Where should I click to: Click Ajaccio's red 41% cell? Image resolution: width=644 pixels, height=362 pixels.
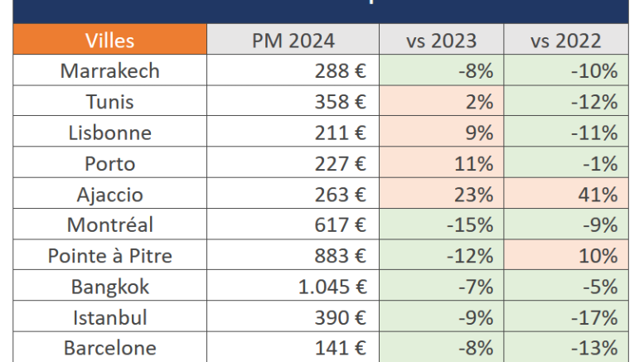point(566,195)
